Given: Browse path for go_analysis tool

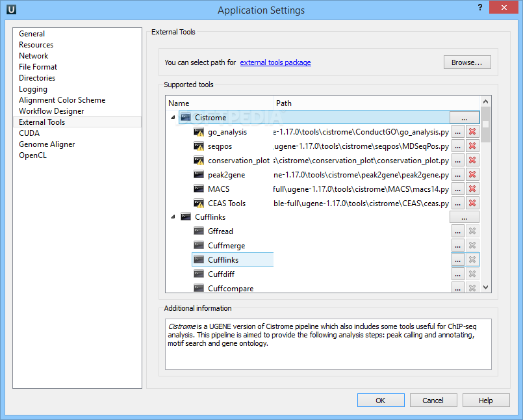Looking at the screenshot, I should click(457, 132).
